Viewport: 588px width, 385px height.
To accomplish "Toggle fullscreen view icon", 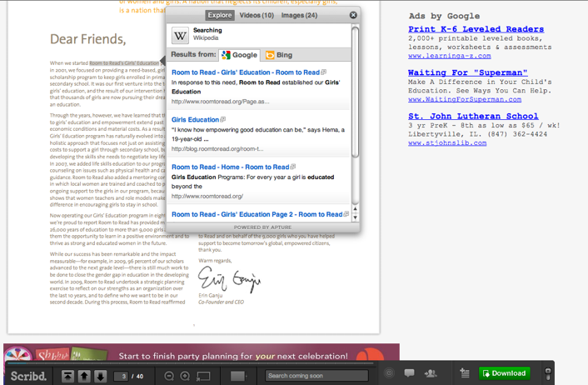I will (203, 376).
